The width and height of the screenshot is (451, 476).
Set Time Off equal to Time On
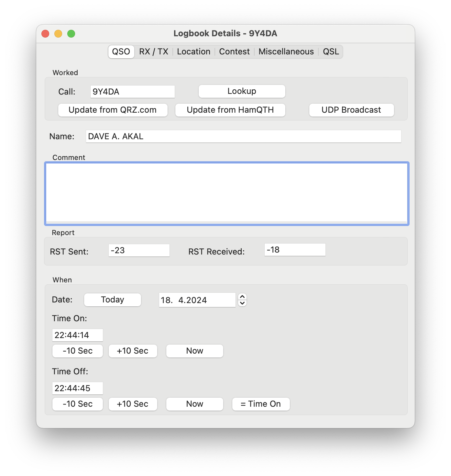coord(261,404)
